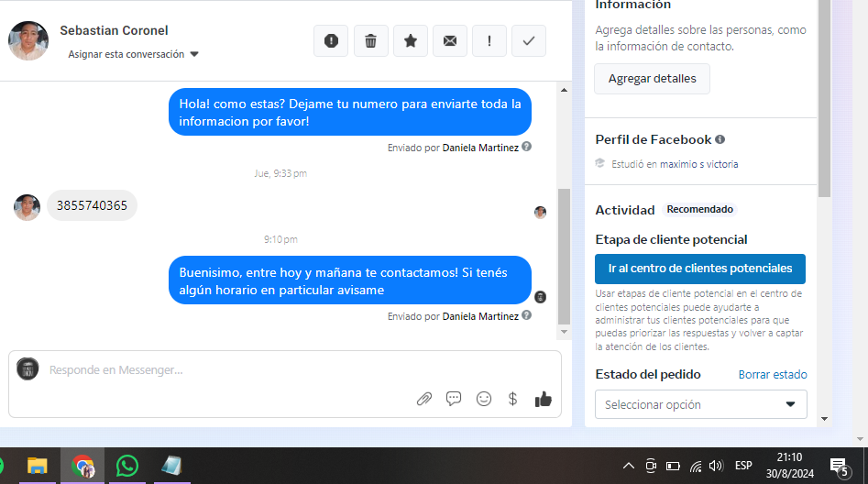The width and height of the screenshot is (868, 484).
Task: Delete conversation with the trash icon
Action: (370, 41)
